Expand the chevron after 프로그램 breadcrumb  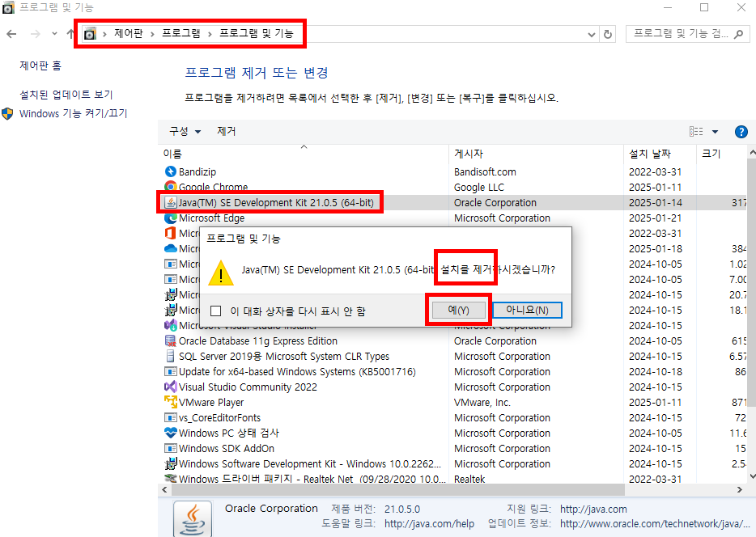click(210, 34)
